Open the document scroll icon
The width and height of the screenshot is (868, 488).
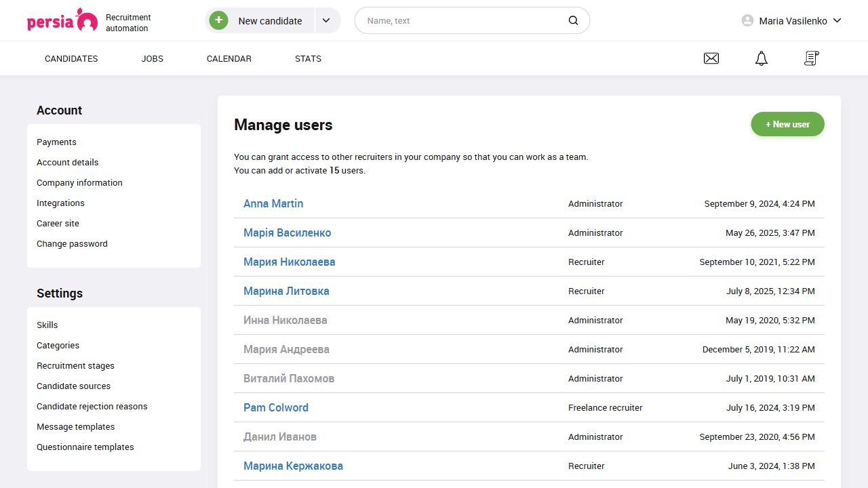[x=811, y=59]
